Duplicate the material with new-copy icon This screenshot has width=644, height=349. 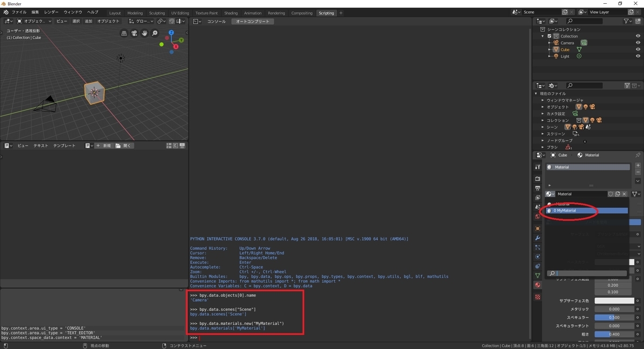point(618,194)
